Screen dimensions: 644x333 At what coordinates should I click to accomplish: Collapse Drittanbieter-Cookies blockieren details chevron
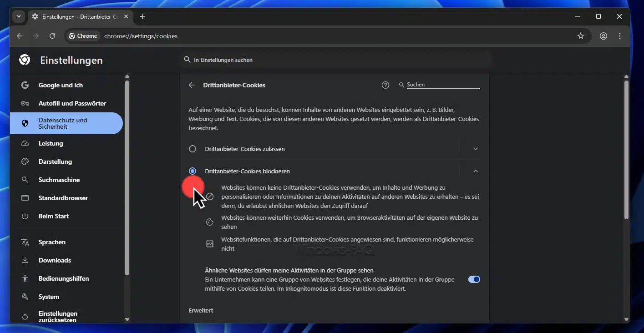tap(476, 171)
